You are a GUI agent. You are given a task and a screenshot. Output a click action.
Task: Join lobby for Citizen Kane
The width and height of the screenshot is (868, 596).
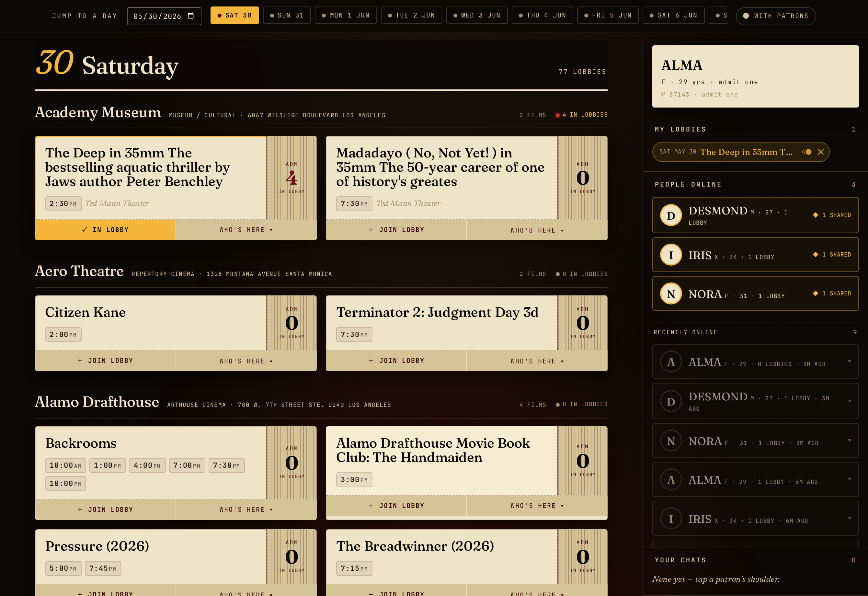click(x=105, y=361)
